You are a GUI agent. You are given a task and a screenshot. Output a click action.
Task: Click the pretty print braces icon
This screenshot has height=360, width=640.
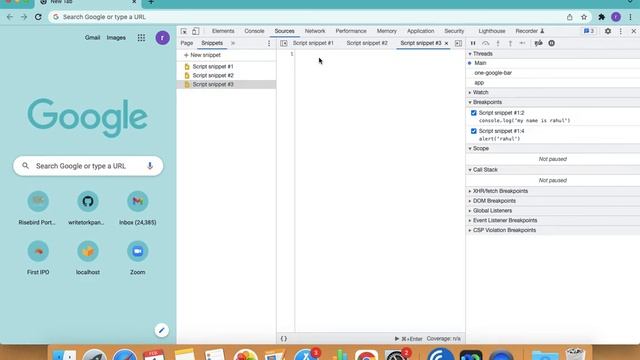(x=284, y=339)
